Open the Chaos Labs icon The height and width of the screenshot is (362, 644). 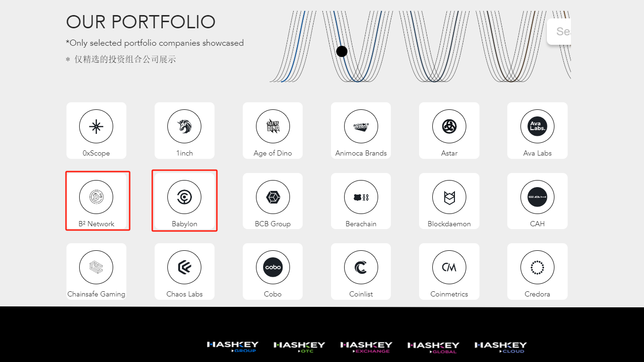coord(184,267)
